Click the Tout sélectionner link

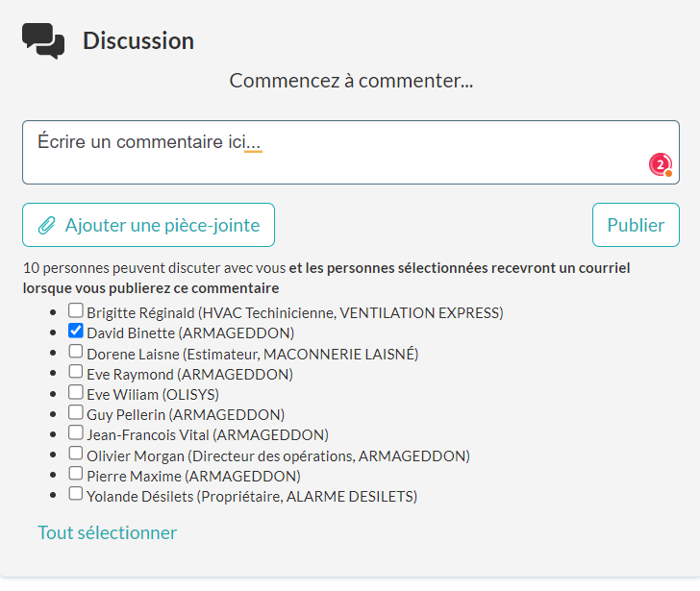click(107, 532)
